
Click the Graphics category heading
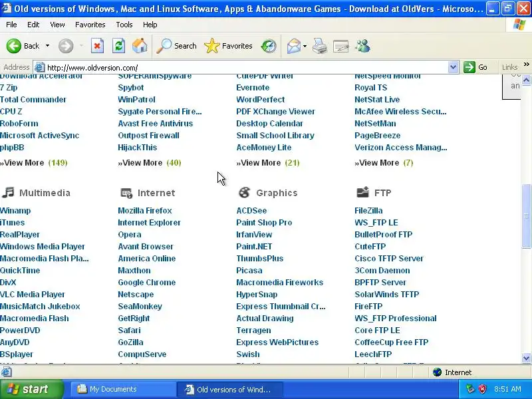click(277, 193)
